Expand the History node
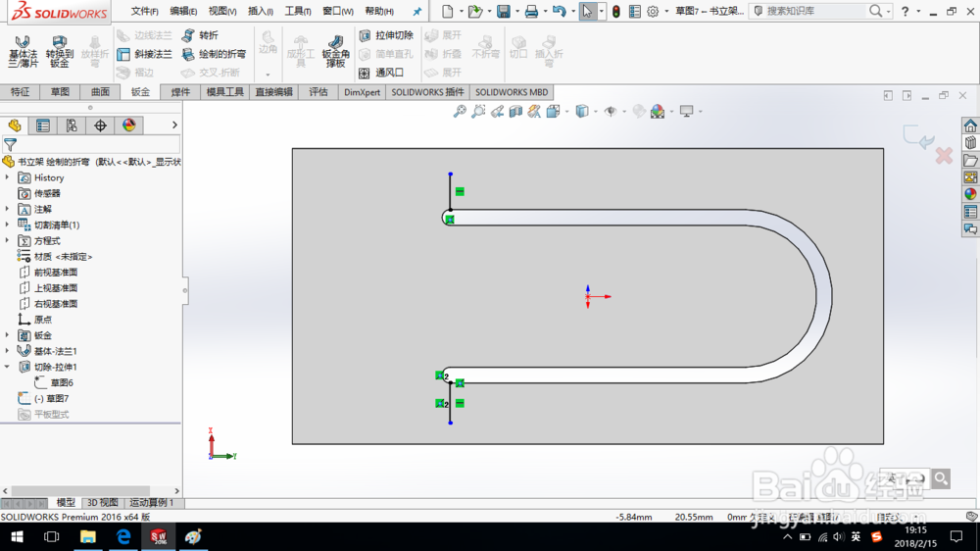 pyautogui.click(x=8, y=177)
